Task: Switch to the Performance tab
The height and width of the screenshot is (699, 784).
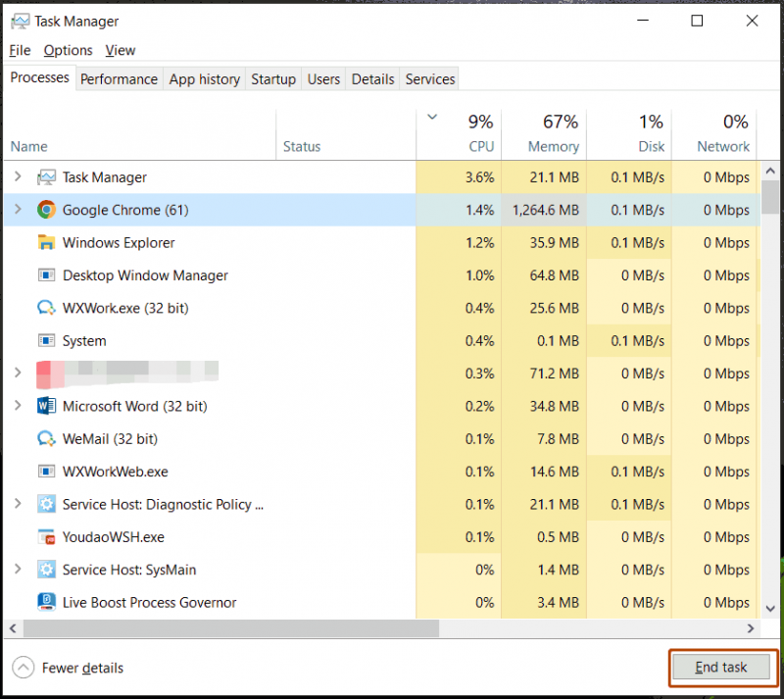Action: (x=119, y=79)
